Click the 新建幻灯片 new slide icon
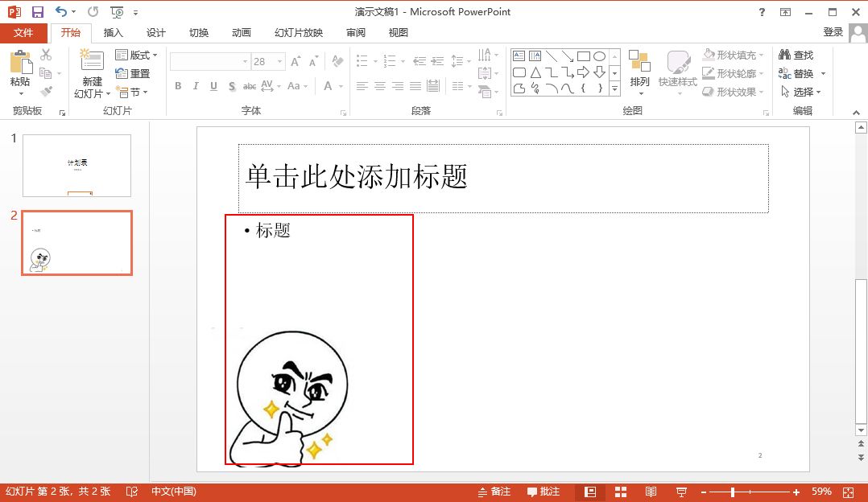868x502 pixels. point(92,63)
